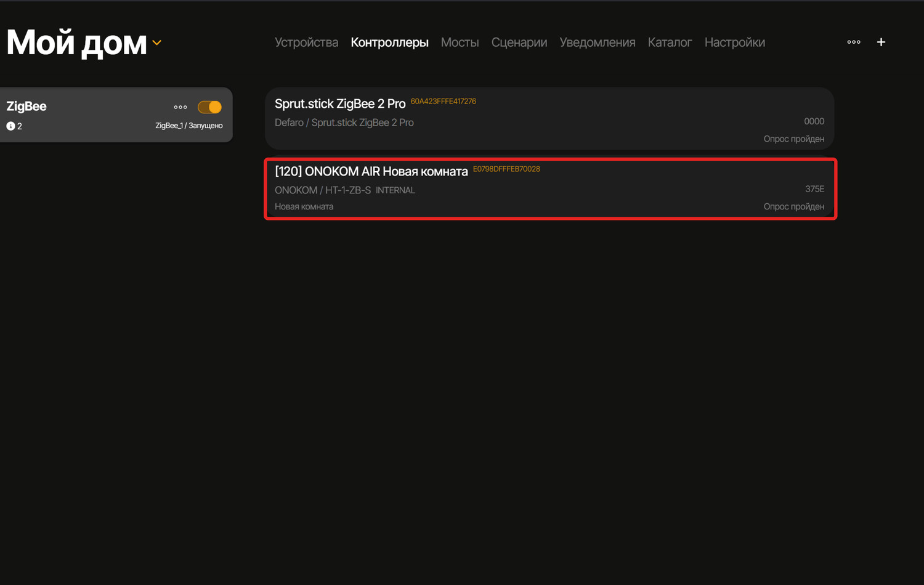
Task: Open the Мосты tab
Action: click(460, 42)
